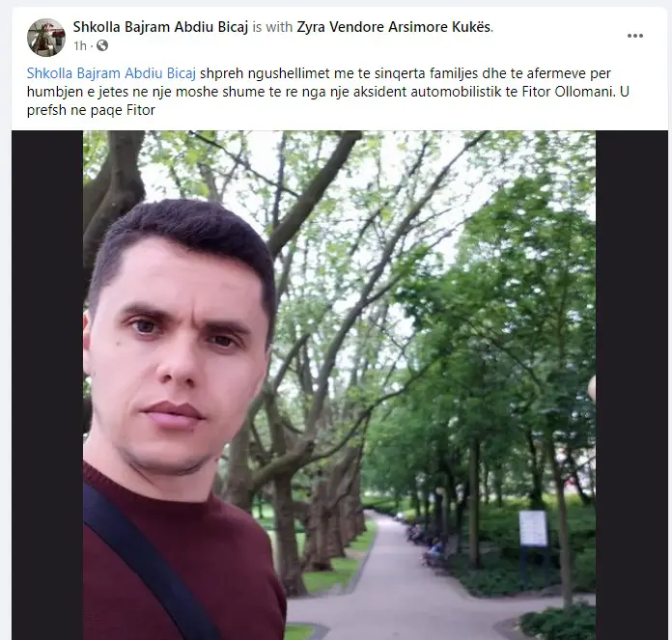Follow blue Shkolla Bajram Abdiu Bicaj text link
The width and height of the screenshot is (672, 640).
[111, 73]
